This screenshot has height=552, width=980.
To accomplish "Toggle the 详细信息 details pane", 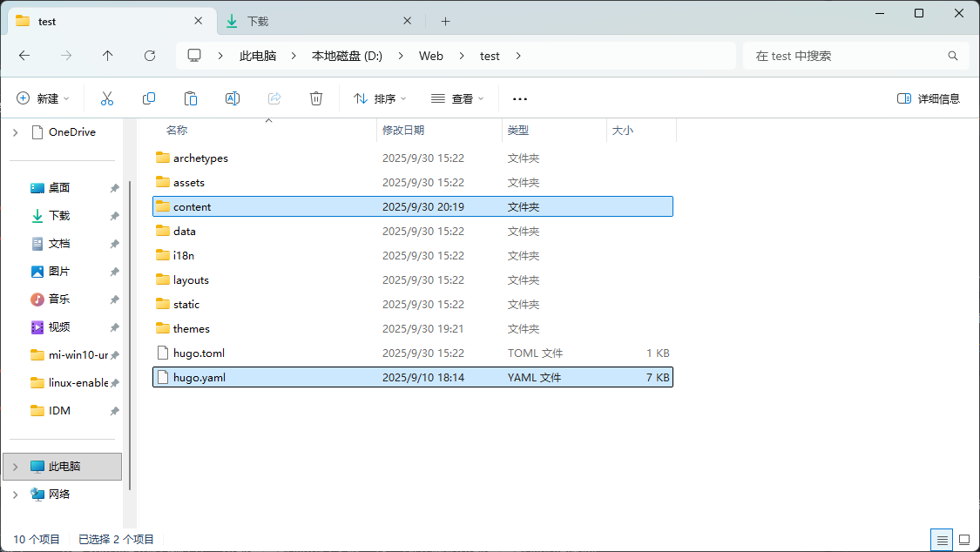I will tap(929, 98).
